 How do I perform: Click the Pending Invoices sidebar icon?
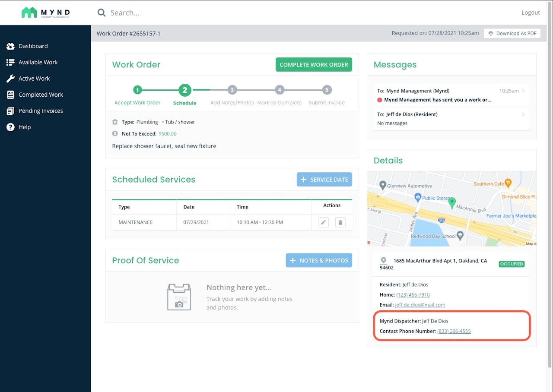[x=11, y=111]
